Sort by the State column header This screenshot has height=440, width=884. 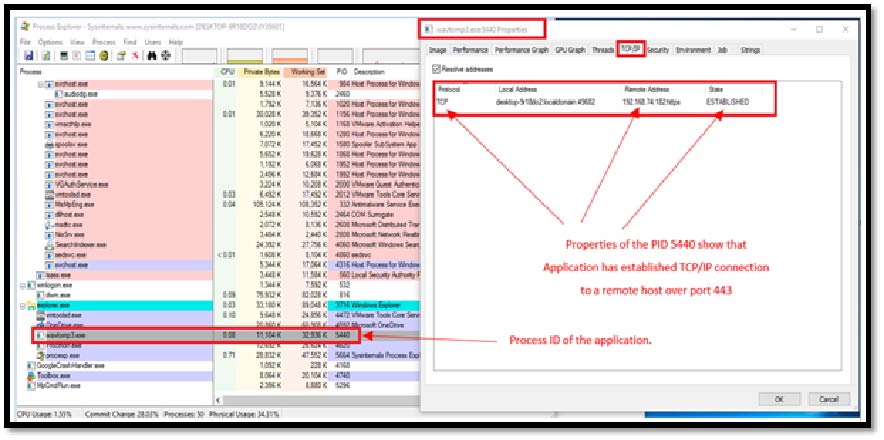tap(733, 89)
